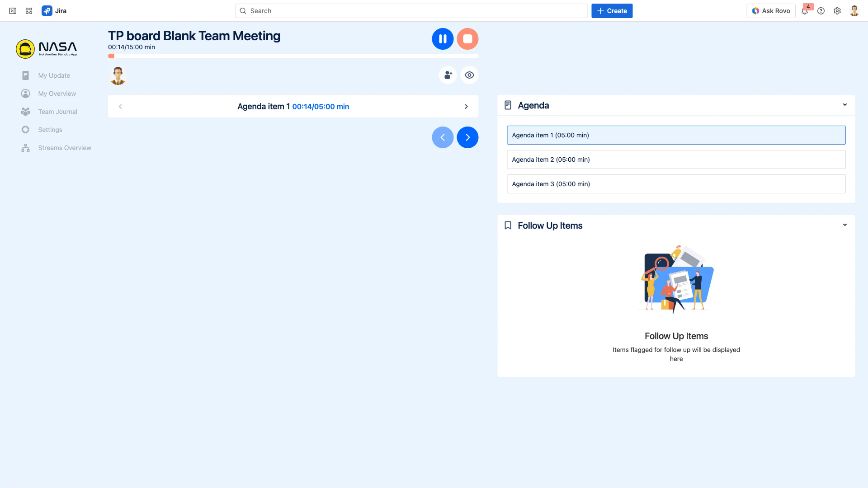Toggle spectator view with the eye icon

(x=469, y=75)
